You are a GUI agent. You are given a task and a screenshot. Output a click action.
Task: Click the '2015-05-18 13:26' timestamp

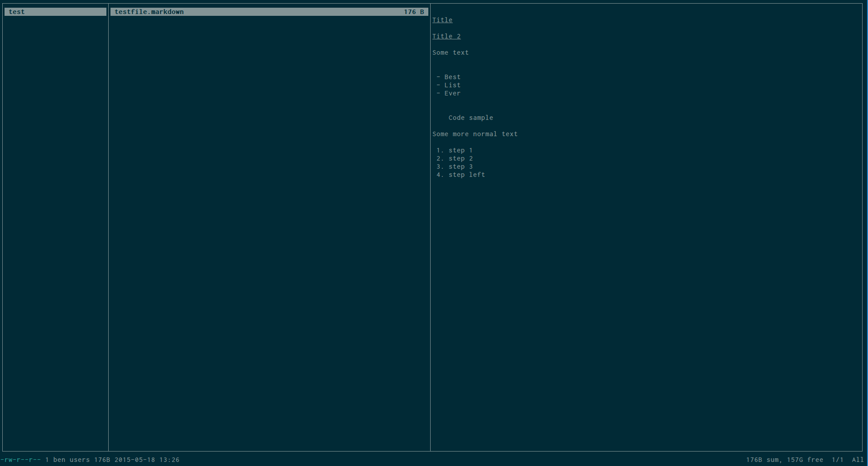tap(147, 460)
